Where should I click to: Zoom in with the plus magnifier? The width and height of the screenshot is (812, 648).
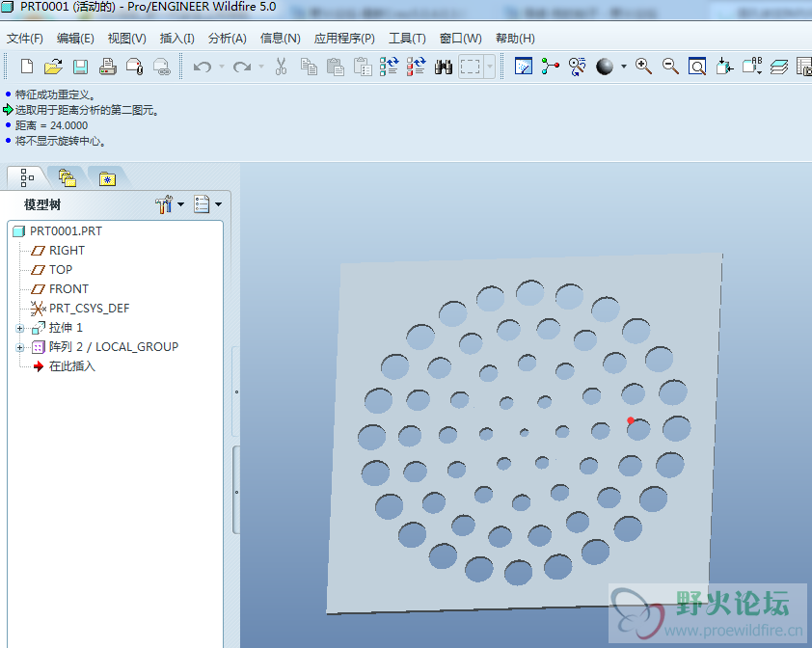643,67
